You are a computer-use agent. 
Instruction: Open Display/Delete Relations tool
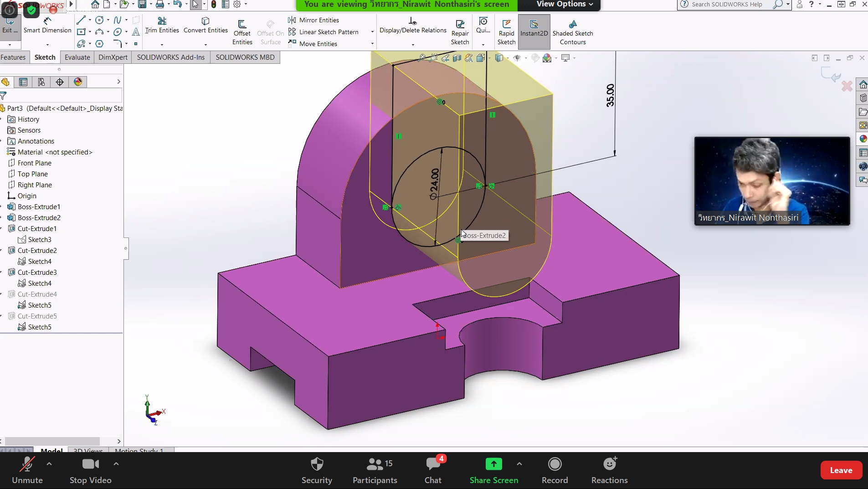[x=413, y=26]
